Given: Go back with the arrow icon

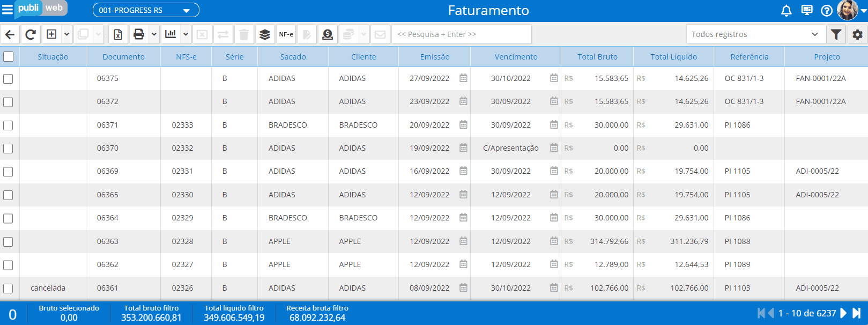Looking at the screenshot, I should pyautogui.click(x=10, y=34).
